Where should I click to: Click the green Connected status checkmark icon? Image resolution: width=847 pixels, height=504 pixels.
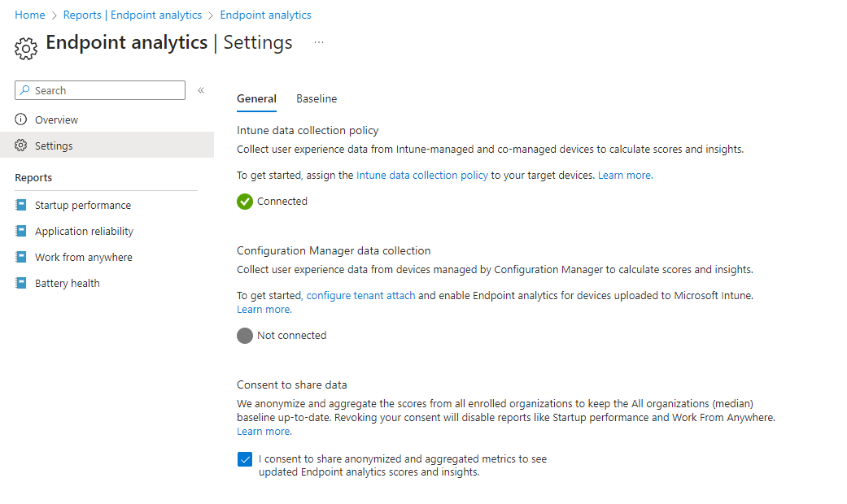click(x=245, y=202)
